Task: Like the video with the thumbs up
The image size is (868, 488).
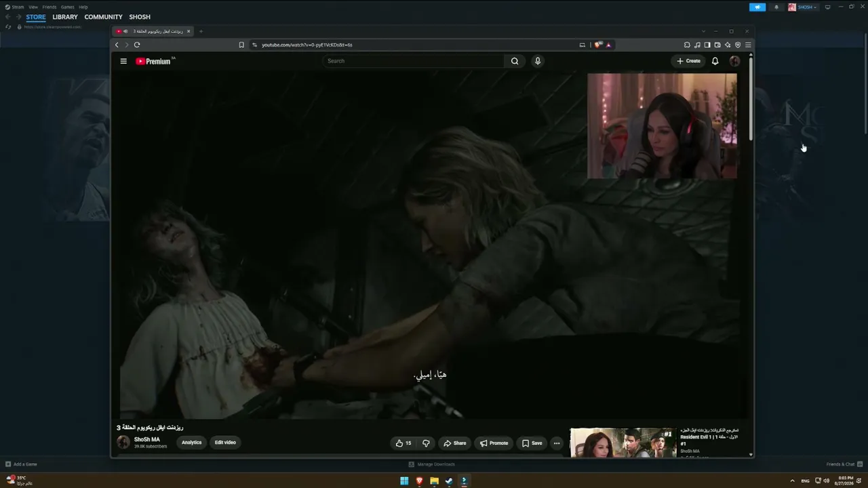Action: pyautogui.click(x=403, y=443)
